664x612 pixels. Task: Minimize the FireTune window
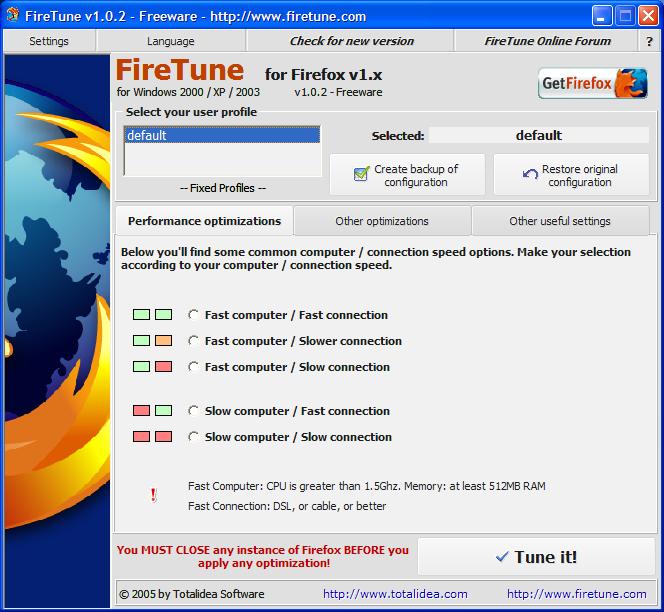602,16
